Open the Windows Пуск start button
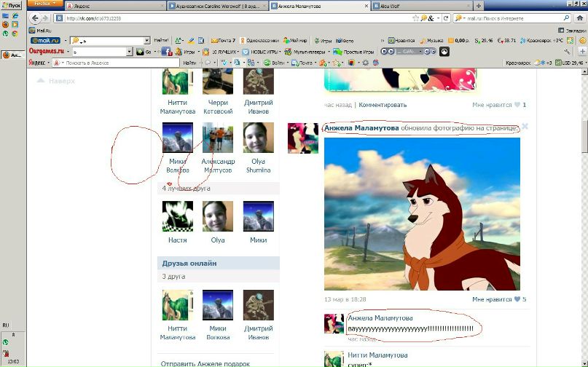The height and width of the screenshot is (367, 588). pos(11,5)
